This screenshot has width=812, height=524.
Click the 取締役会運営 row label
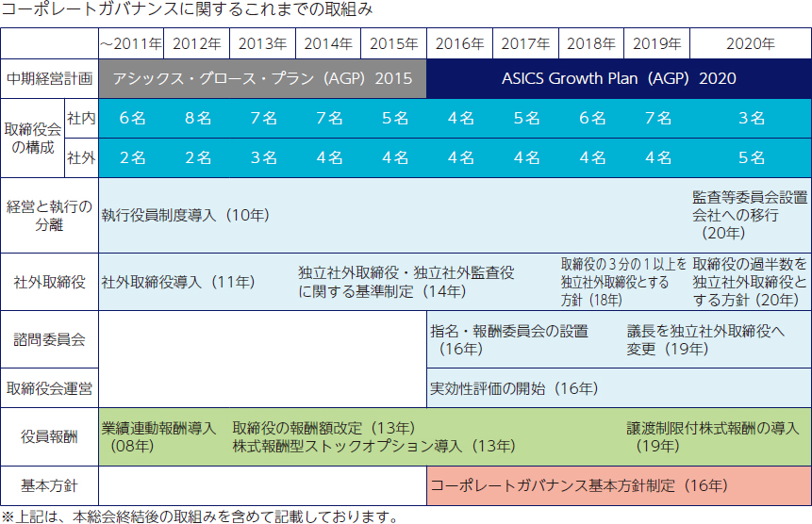pos(49,388)
